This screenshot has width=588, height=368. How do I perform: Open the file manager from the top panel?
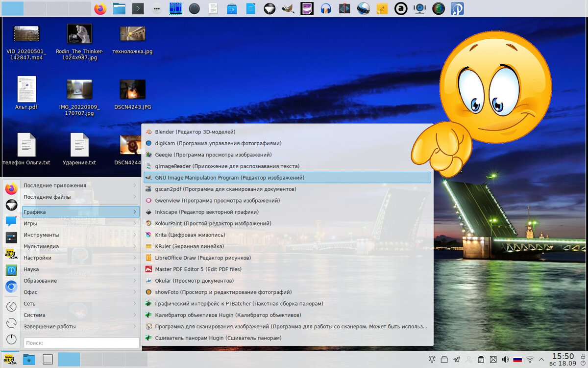(119, 9)
